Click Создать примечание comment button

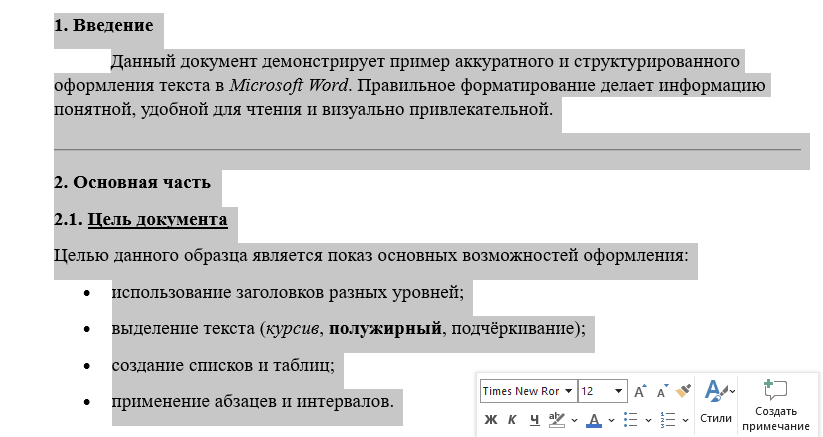pyautogui.click(x=776, y=405)
